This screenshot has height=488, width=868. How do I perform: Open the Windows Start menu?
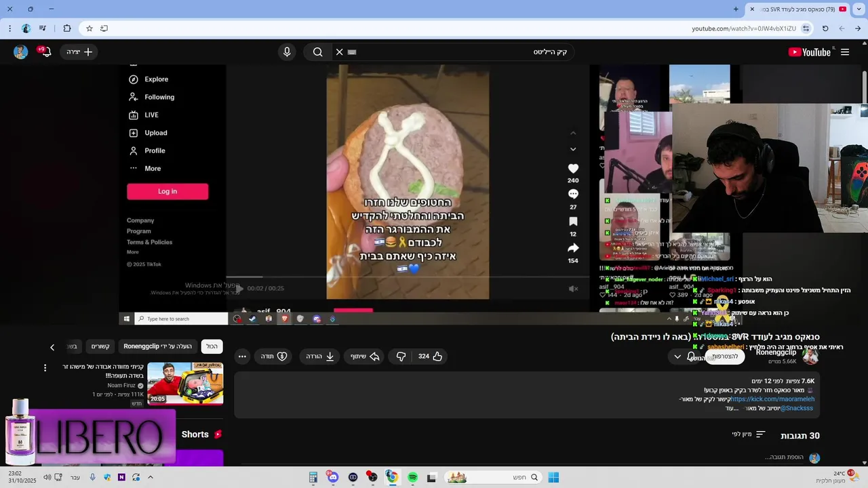tap(553, 477)
